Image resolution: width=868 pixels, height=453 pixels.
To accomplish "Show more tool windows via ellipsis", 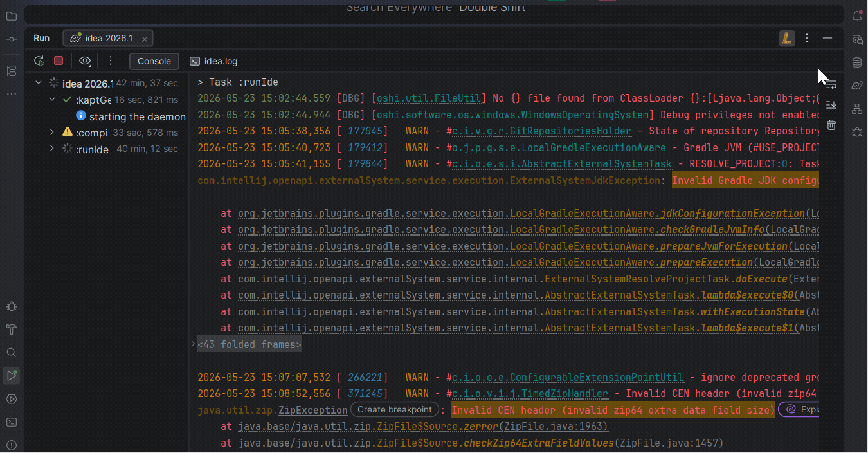I will (11, 94).
